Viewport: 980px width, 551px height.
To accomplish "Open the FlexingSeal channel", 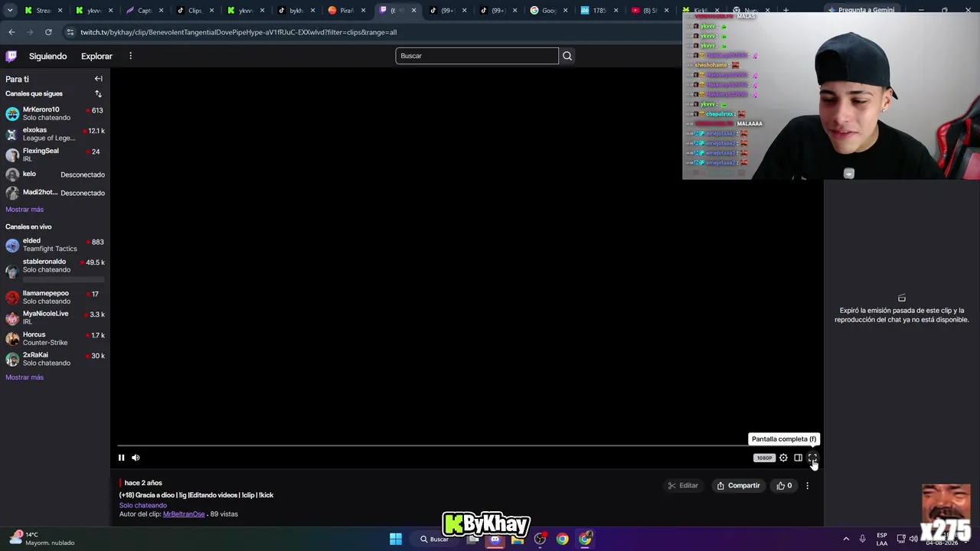I will click(54, 155).
